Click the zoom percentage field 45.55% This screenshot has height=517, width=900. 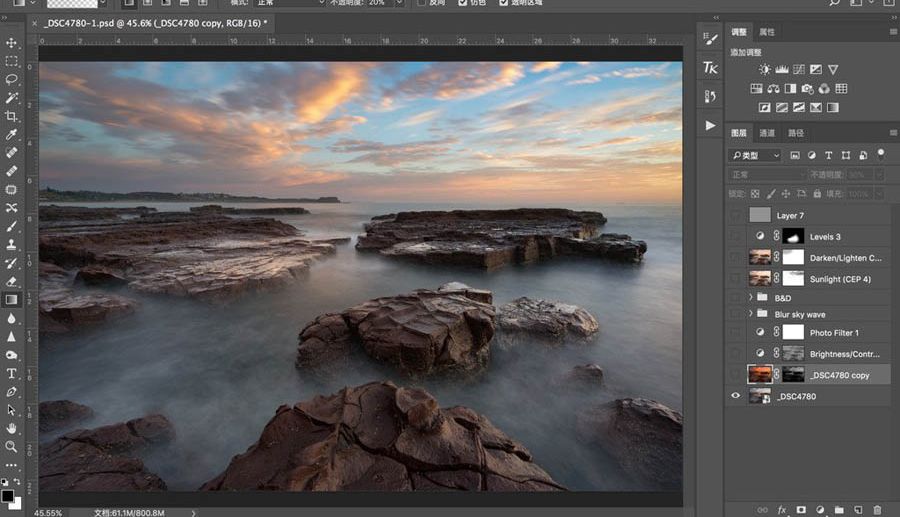48,513
